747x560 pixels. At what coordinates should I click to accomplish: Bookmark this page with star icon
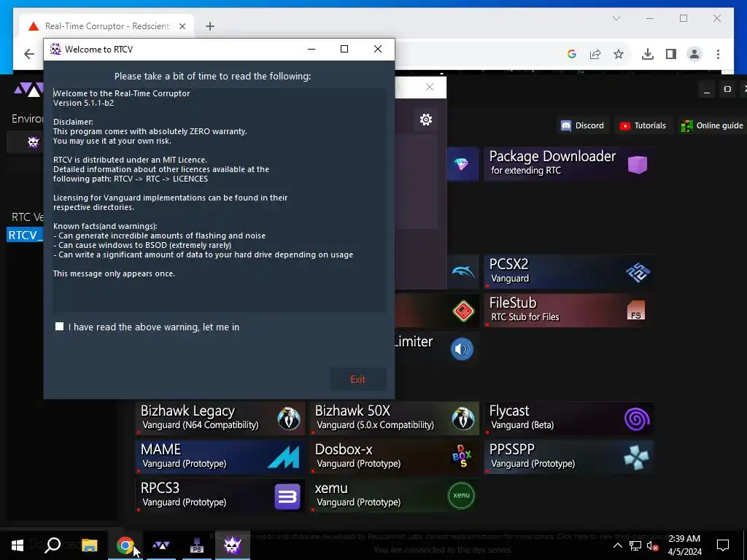coord(619,54)
